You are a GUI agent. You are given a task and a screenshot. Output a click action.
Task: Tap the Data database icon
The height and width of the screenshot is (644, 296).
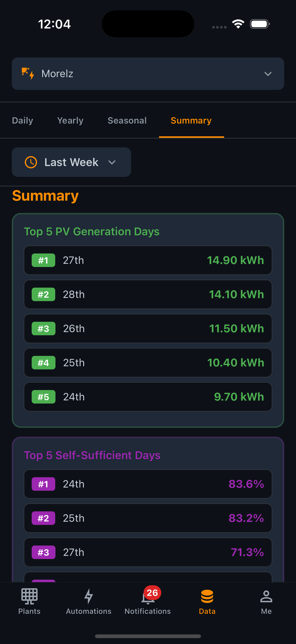pyautogui.click(x=207, y=597)
